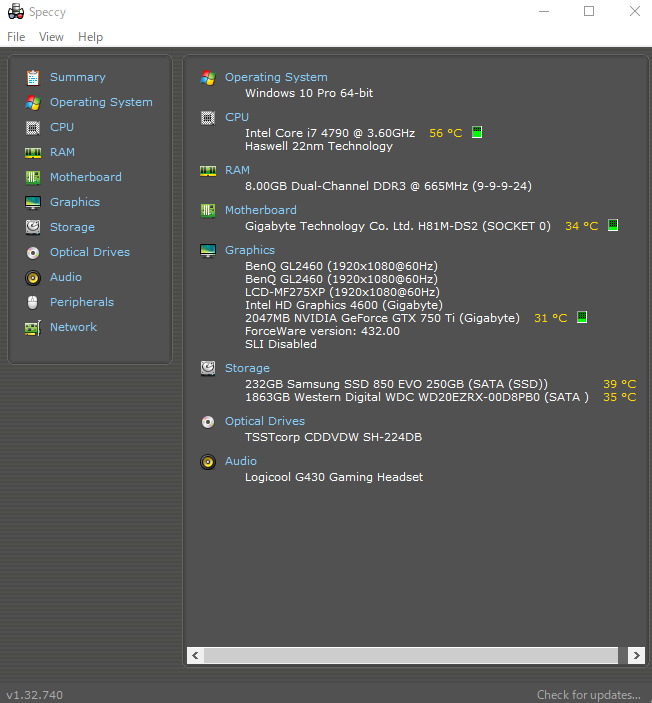Click the Peripherals mouse icon in the sidebar
The width and height of the screenshot is (652, 703).
tap(33, 302)
